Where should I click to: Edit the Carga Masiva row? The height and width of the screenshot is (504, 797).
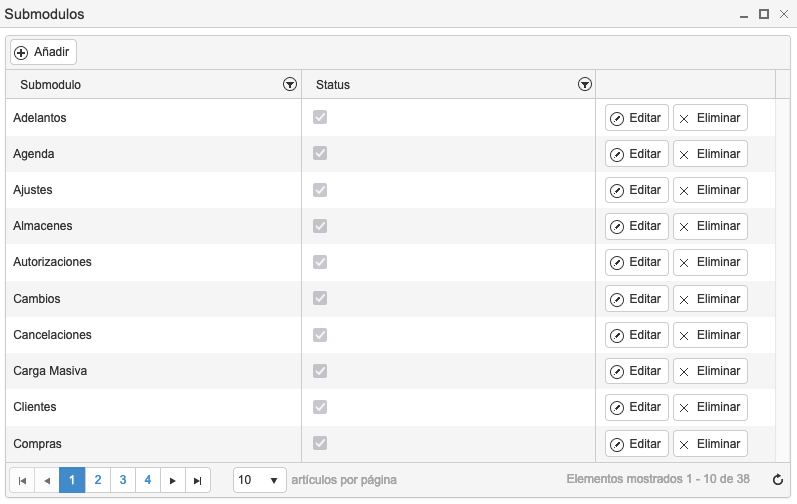pos(636,371)
